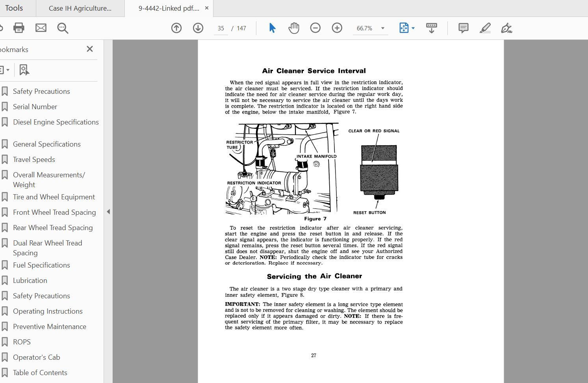Select the 9-4442-Linked pdf tab

click(x=169, y=8)
